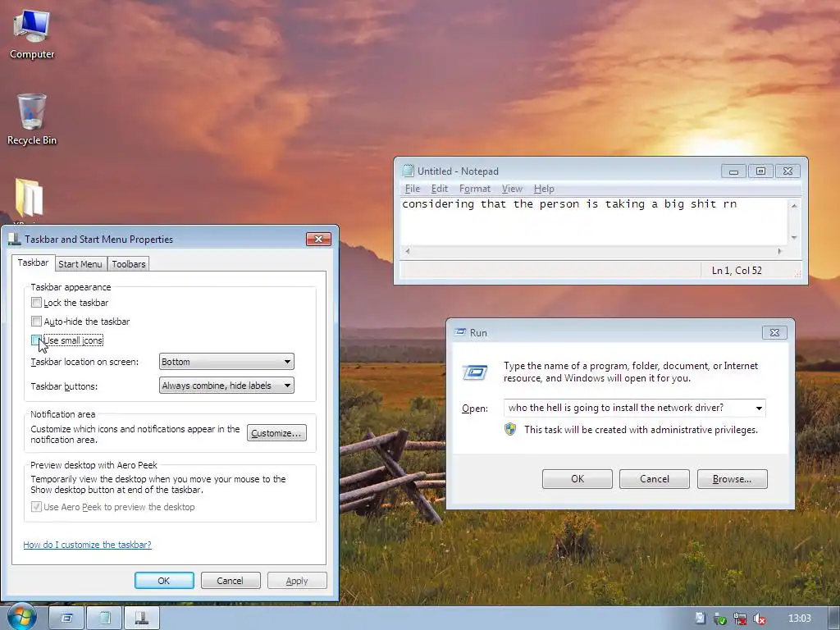
Task: Open the Windows Start orb
Action: point(21,617)
